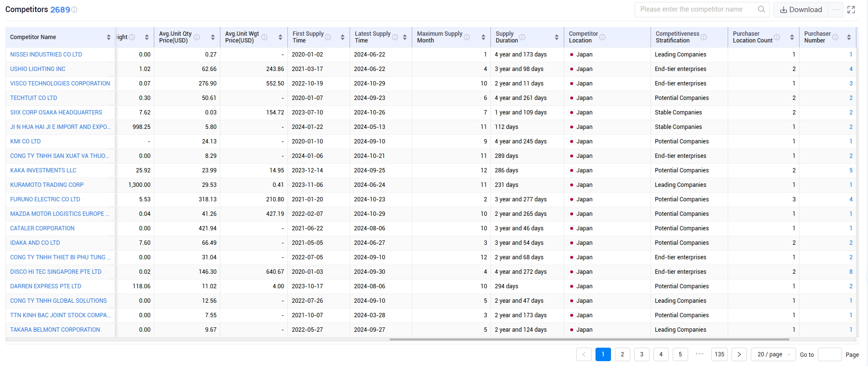Click the search magnifier icon
The width and height of the screenshot is (868, 366).
click(761, 9)
